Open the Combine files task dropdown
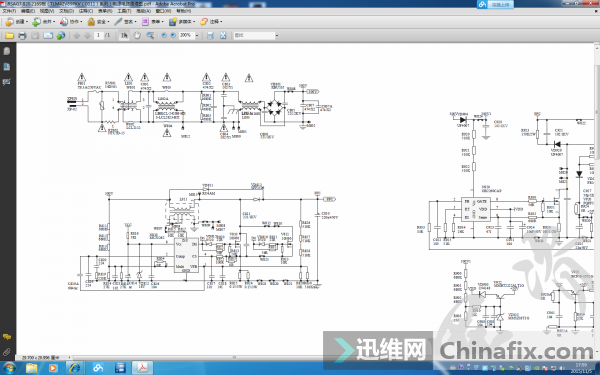600x375 pixels. coord(44,22)
